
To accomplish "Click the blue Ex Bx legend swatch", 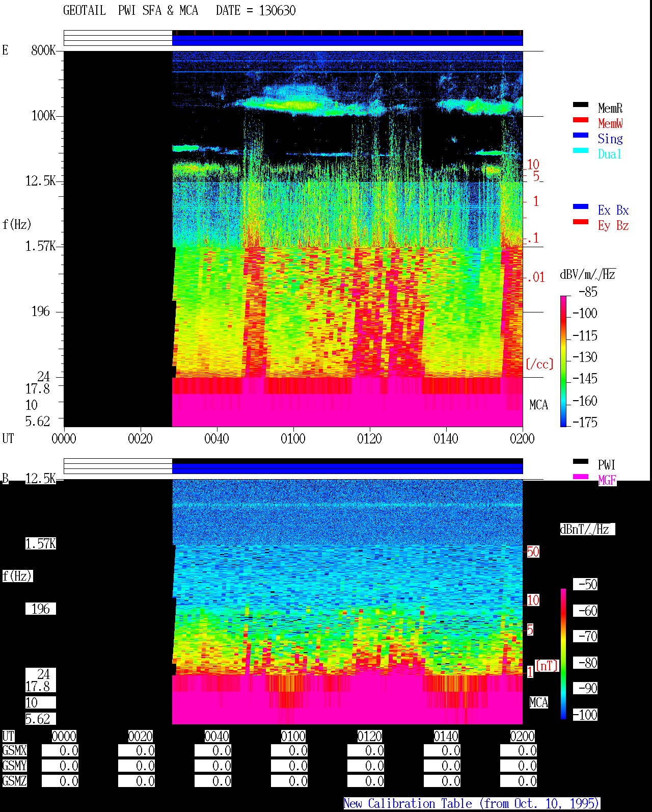I will pyautogui.click(x=581, y=207).
